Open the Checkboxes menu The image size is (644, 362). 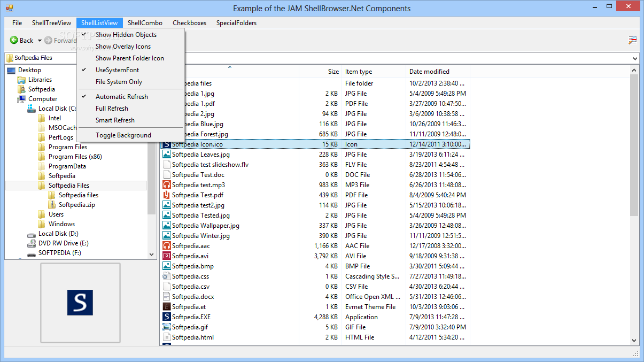pyautogui.click(x=189, y=23)
